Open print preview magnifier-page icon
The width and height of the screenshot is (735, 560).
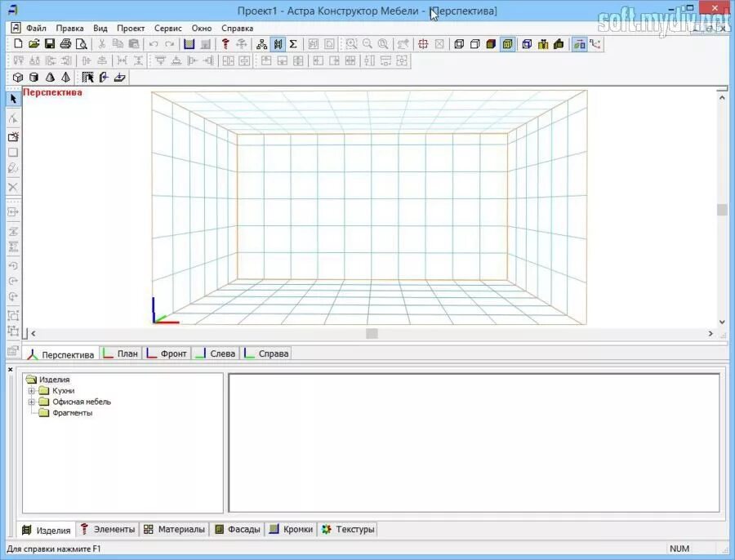[82, 44]
